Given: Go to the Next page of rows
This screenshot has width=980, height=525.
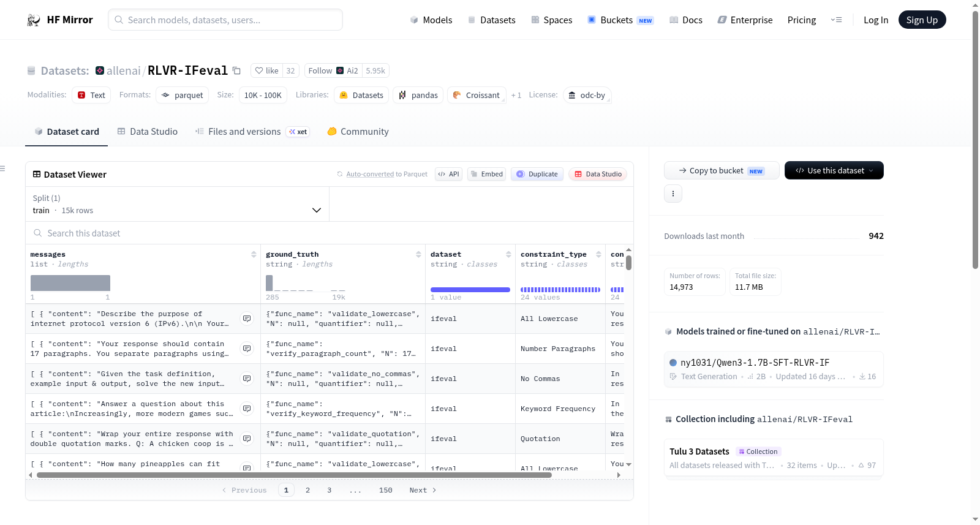Looking at the screenshot, I should pos(423,490).
